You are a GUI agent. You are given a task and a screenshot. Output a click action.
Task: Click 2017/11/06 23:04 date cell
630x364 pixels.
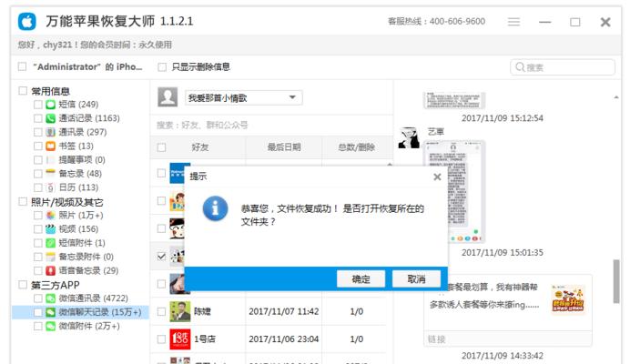(284, 339)
